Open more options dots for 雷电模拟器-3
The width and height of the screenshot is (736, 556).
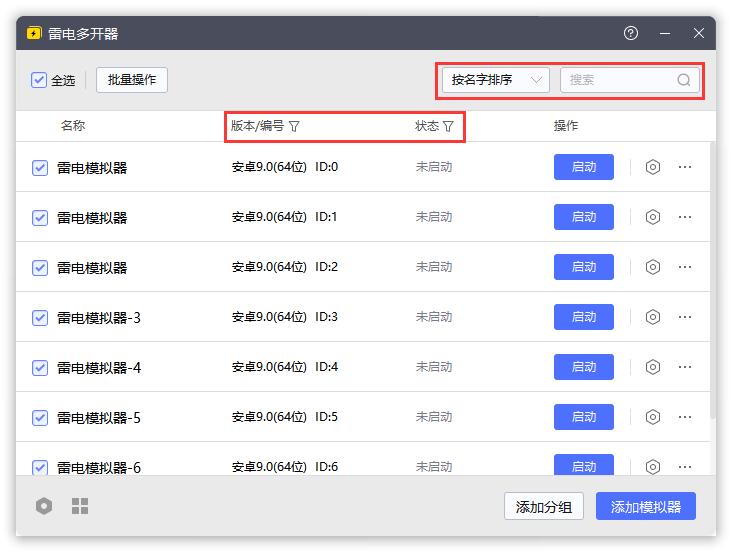click(x=685, y=317)
